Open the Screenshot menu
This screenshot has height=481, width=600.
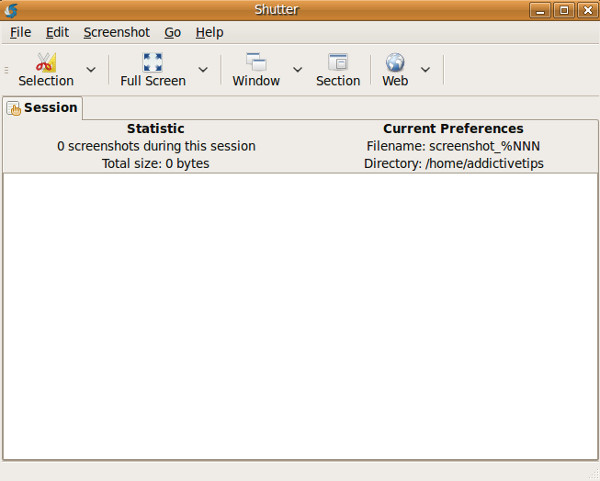[x=117, y=33]
